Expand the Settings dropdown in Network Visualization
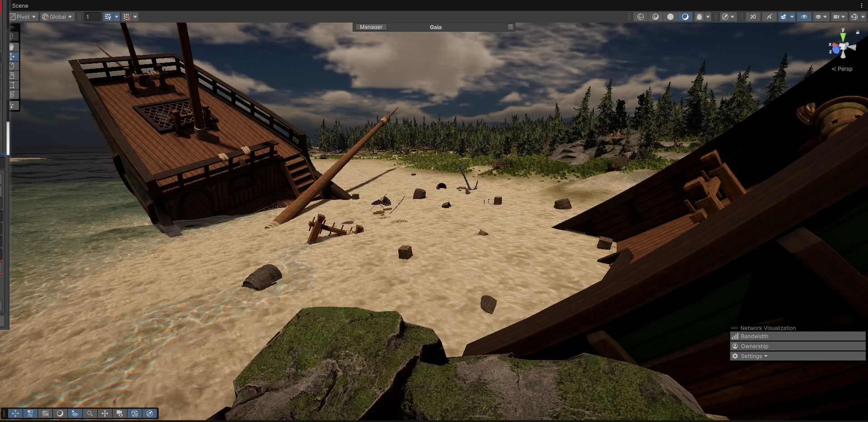 [x=754, y=356]
